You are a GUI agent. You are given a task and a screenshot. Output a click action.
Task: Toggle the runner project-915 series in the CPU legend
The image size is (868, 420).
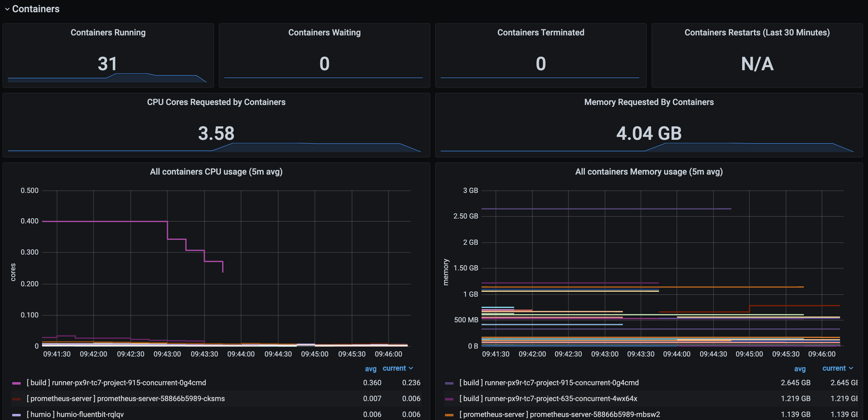click(116, 382)
